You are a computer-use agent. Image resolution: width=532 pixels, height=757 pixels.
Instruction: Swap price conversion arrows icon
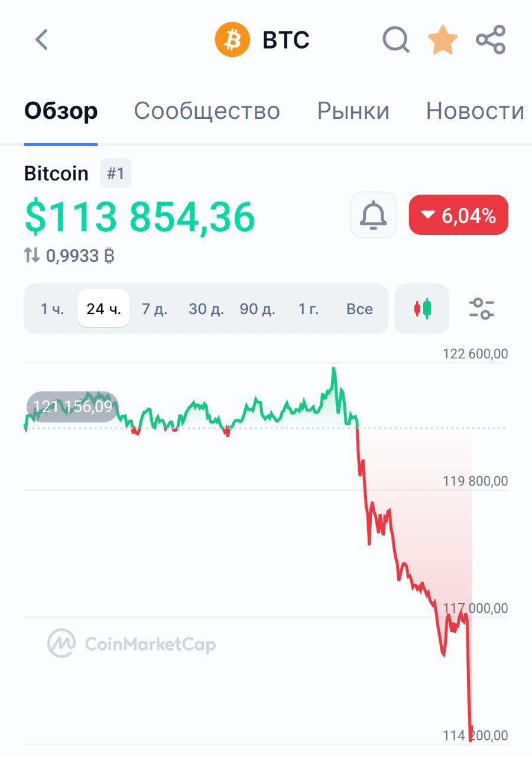pyautogui.click(x=32, y=255)
